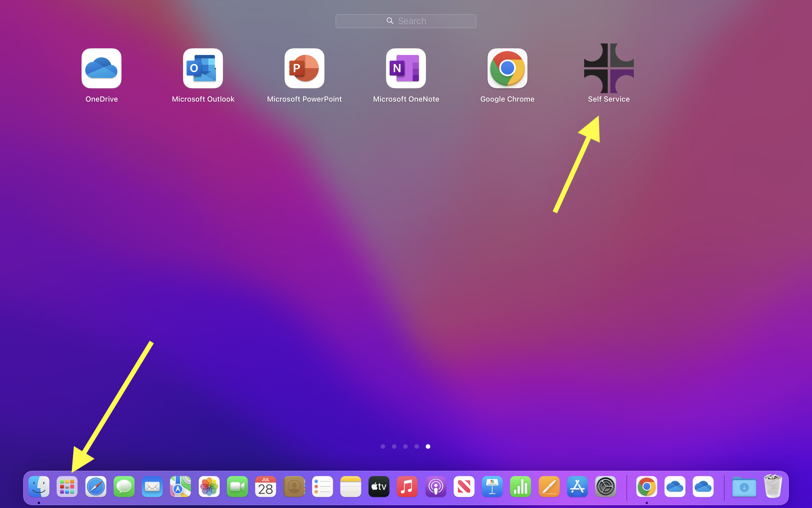This screenshot has width=812, height=508.
Task: Open Pages from the Dock
Action: click(x=549, y=487)
